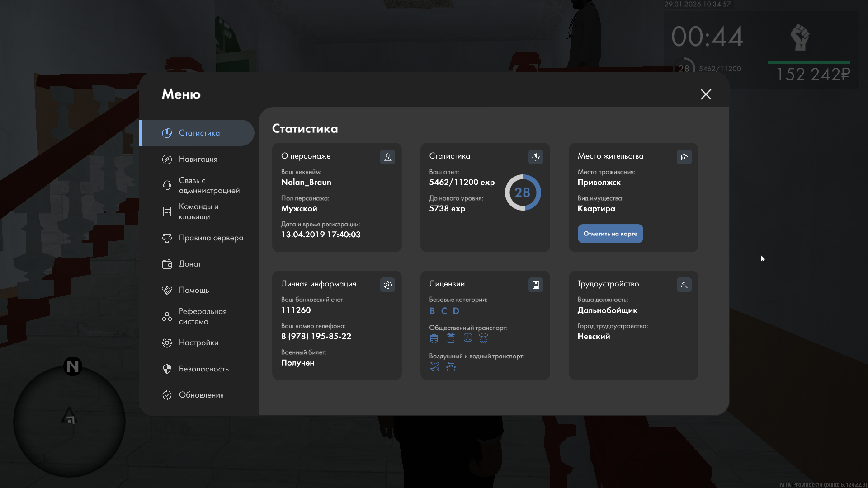The image size is (868, 488).
Task: Click the person icon in the О персонаже card
Action: (387, 157)
